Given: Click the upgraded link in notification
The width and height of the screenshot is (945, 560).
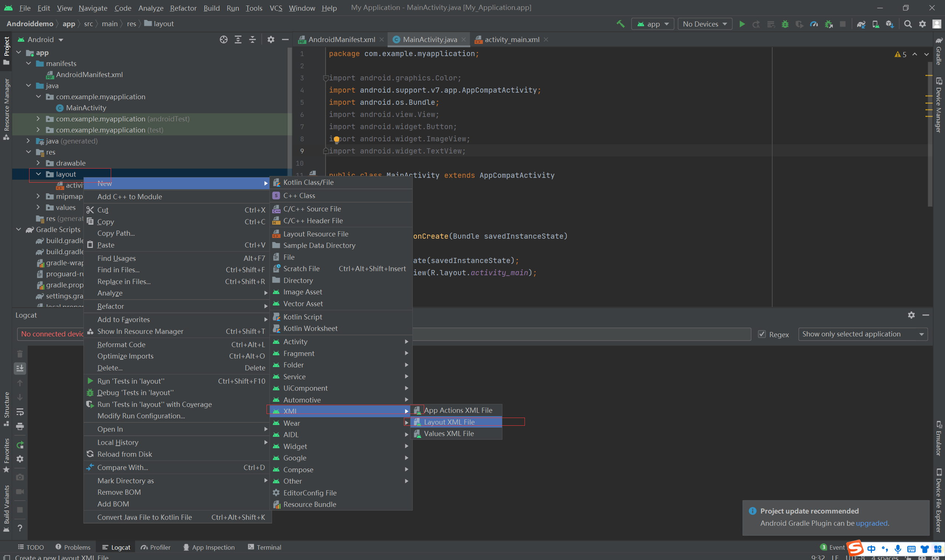Looking at the screenshot, I should (x=871, y=523).
